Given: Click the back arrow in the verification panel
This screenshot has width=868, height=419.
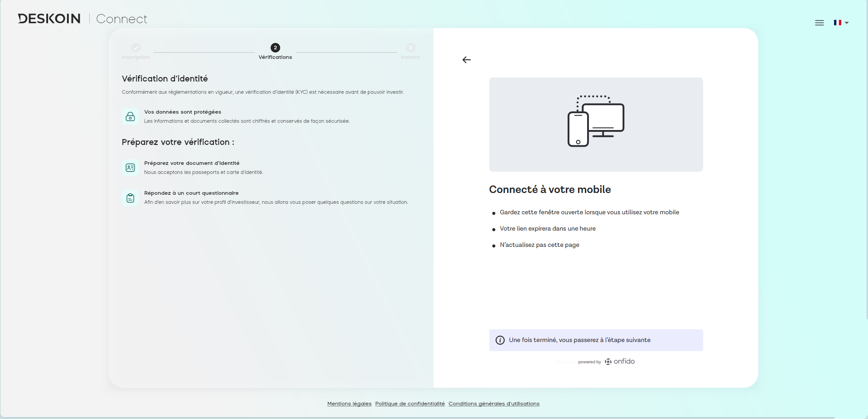Looking at the screenshot, I should [x=466, y=59].
